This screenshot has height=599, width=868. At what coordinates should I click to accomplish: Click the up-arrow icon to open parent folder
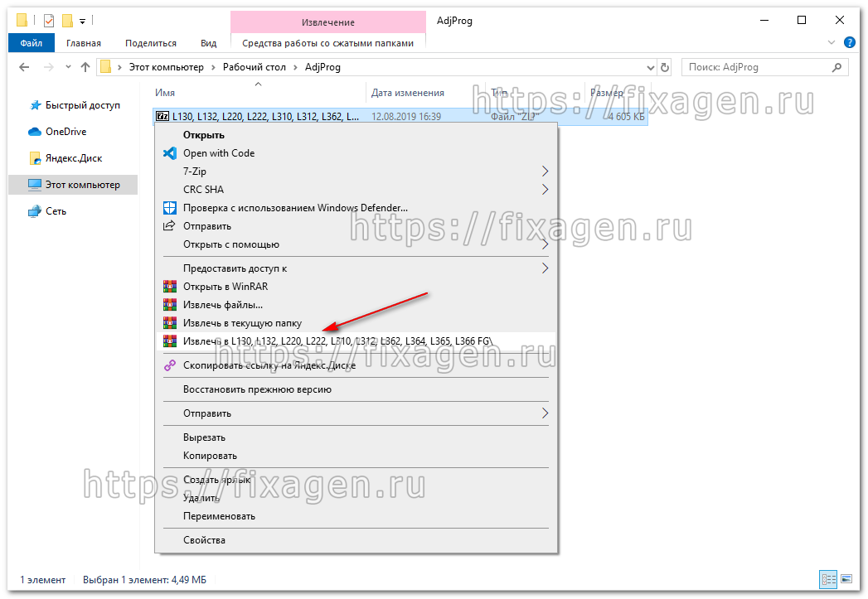click(x=85, y=67)
